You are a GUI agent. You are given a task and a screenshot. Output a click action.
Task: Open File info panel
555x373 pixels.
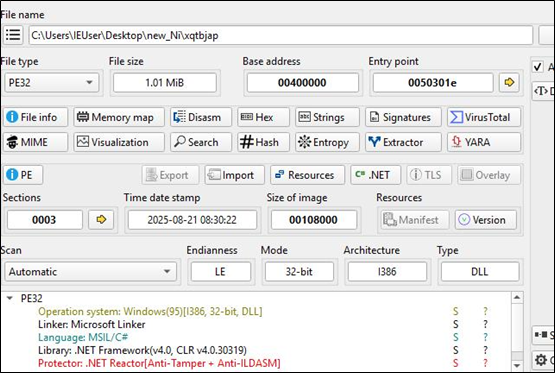click(x=35, y=117)
